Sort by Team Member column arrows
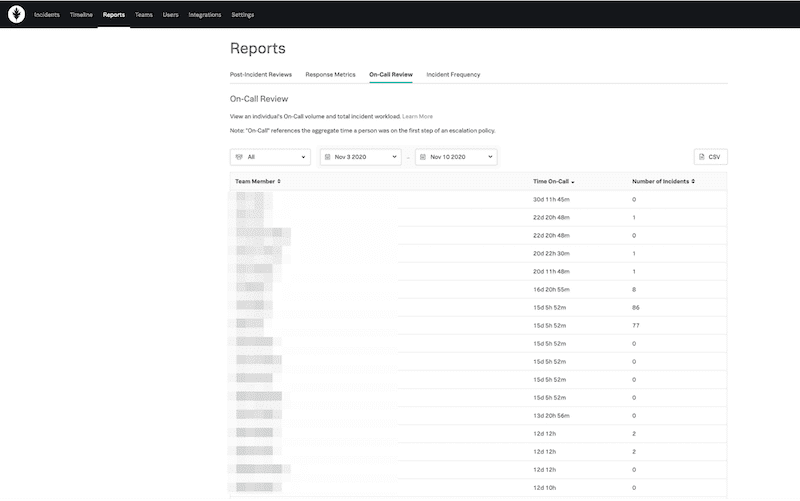This screenshot has height=501, width=800. [x=279, y=181]
